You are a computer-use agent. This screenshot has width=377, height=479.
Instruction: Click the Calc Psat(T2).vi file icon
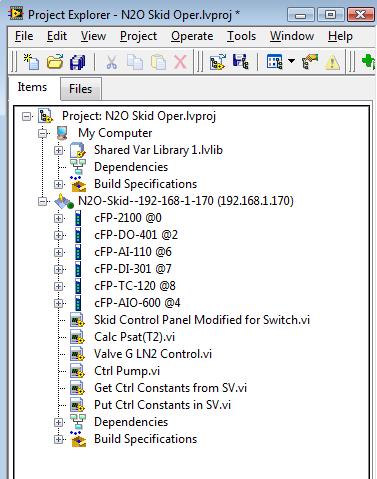pos(78,337)
